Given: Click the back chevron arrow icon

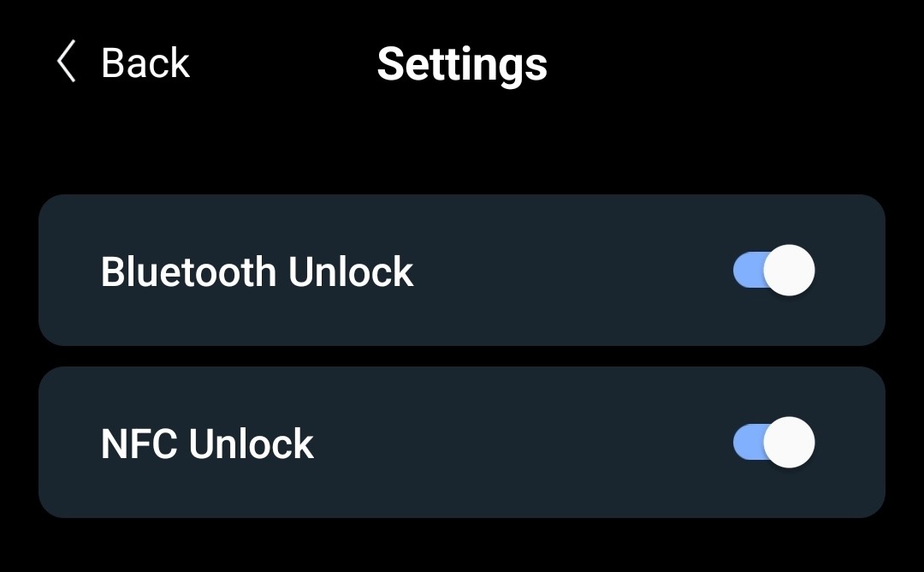Looking at the screenshot, I should (66, 63).
